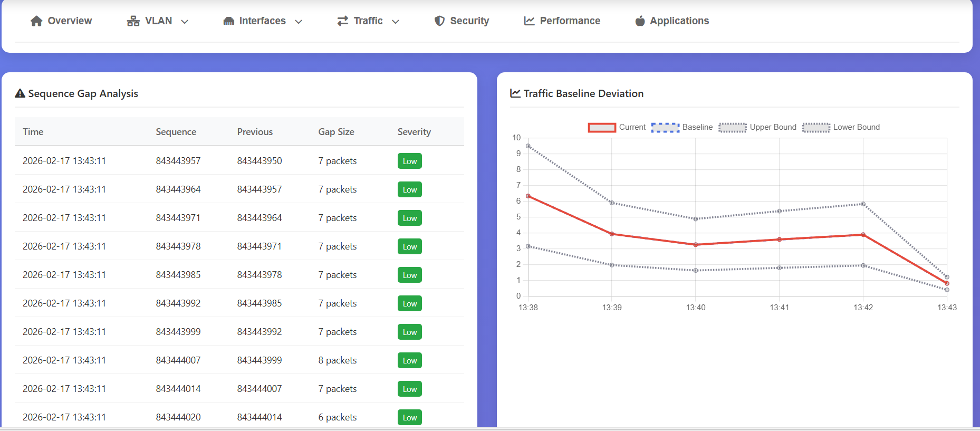Click the VLAN network icon
The height and width of the screenshot is (431, 980).
[x=133, y=21]
